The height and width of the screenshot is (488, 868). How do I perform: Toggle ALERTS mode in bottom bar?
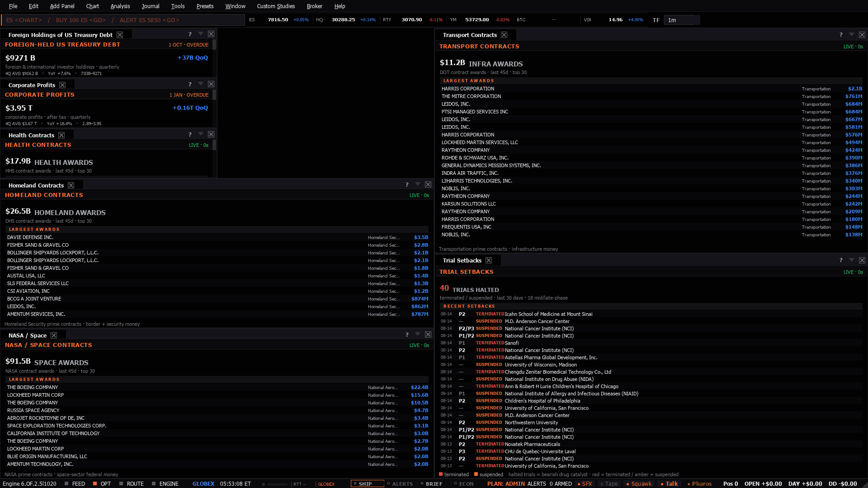(x=400, y=483)
